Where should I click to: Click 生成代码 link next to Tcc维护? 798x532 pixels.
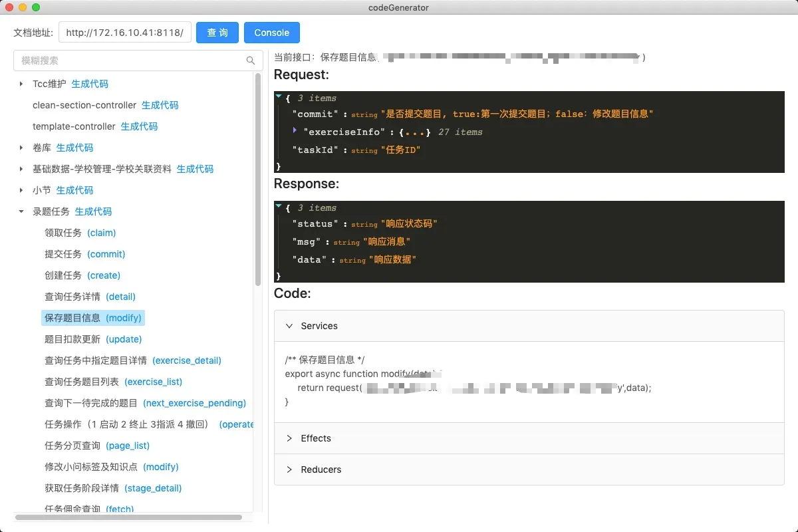(x=90, y=84)
